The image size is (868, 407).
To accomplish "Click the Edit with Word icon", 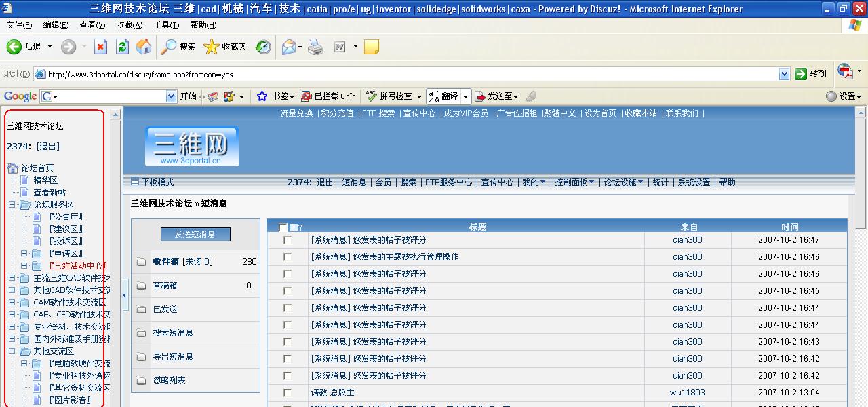I will pos(340,47).
